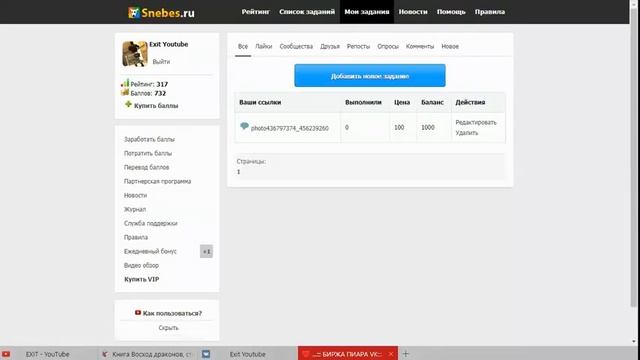
Task: Click the Баланс column header
Action: click(x=432, y=102)
